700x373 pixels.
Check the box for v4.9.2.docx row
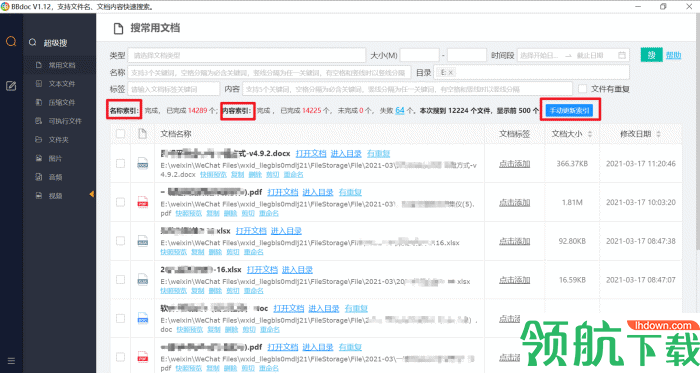[121, 163]
